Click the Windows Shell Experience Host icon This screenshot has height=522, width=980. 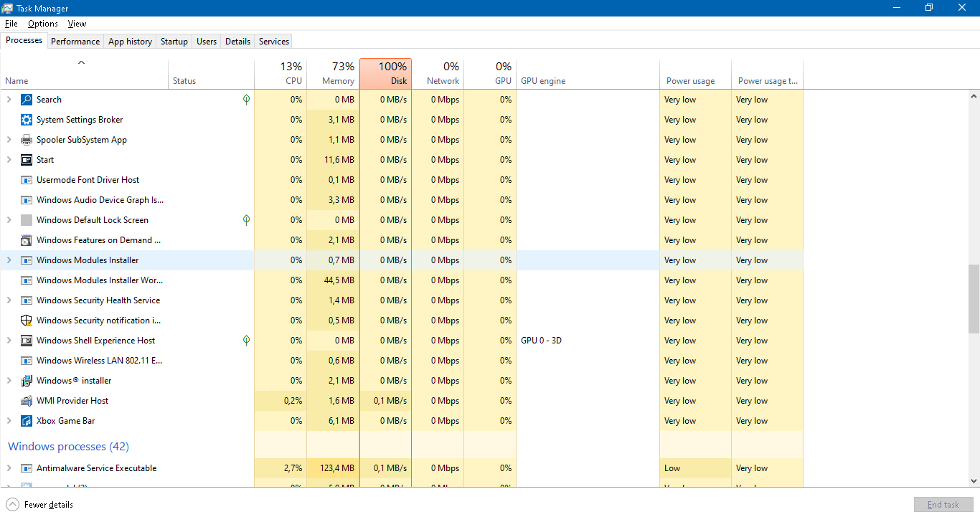[27, 341]
